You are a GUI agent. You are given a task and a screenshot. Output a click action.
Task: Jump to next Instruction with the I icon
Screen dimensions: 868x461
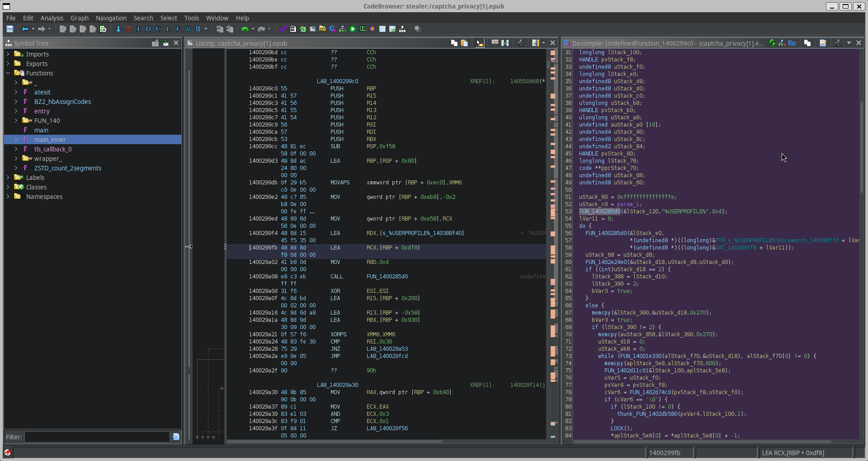138,29
